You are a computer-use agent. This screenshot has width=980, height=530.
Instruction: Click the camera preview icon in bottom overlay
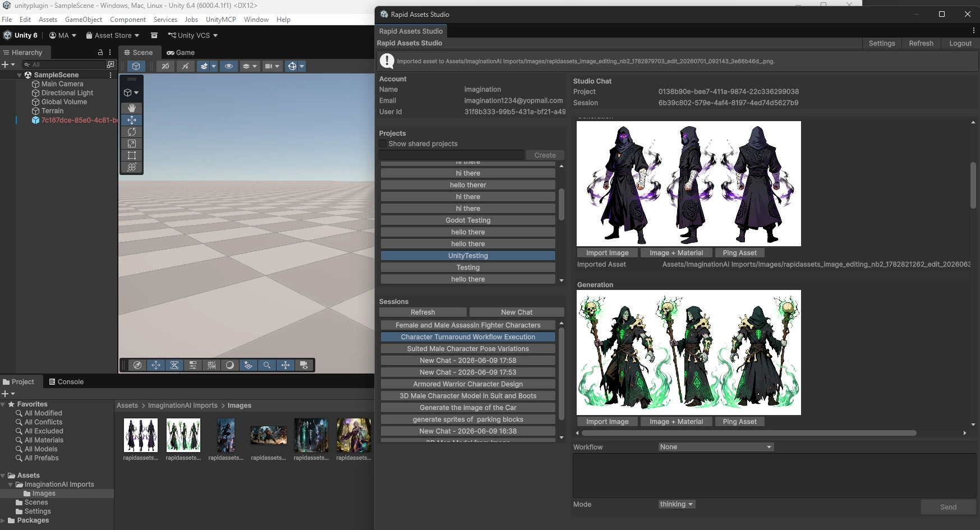tap(304, 365)
